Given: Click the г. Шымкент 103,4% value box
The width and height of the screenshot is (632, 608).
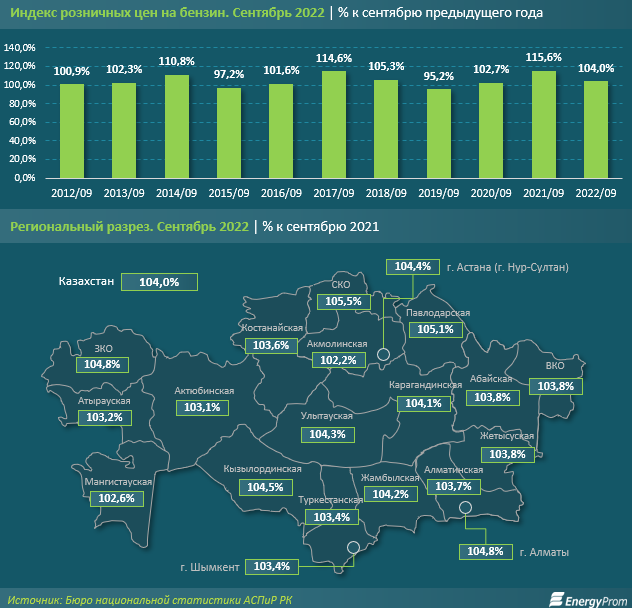Looking at the screenshot, I should (272, 566).
